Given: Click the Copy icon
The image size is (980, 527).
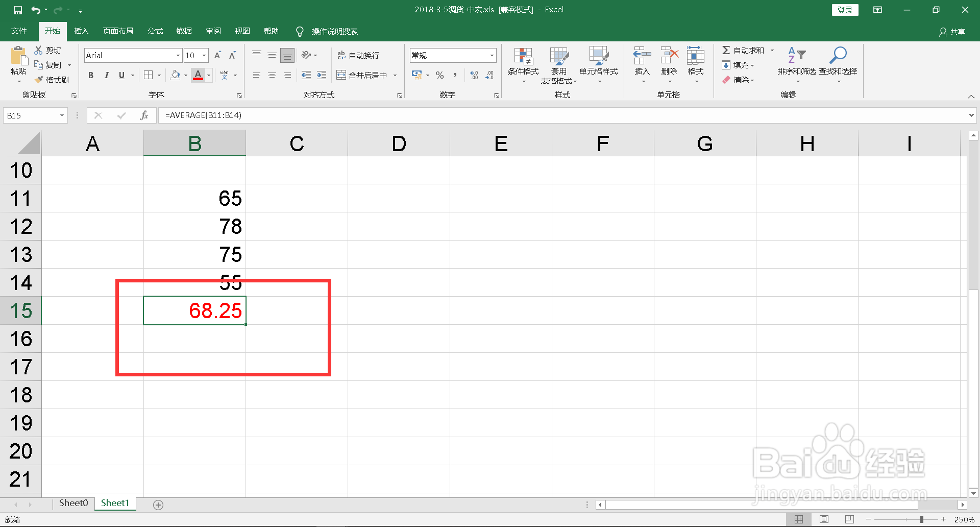Looking at the screenshot, I should pos(38,65).
